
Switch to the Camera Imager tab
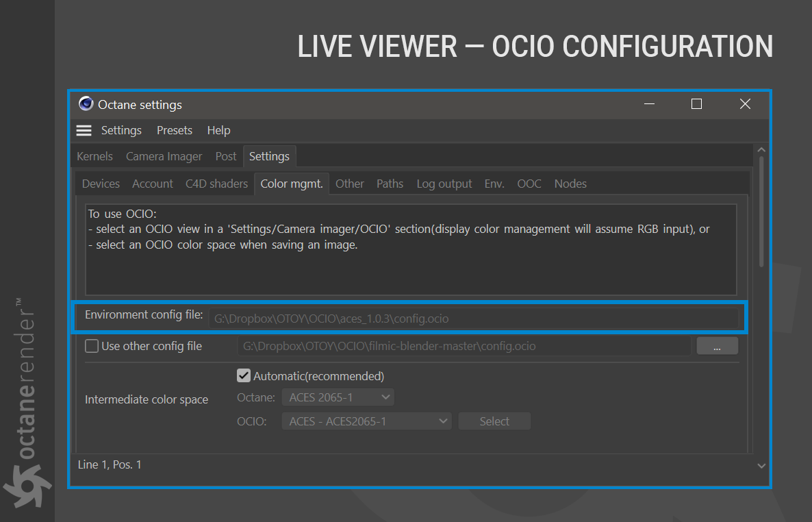point(164,157)
